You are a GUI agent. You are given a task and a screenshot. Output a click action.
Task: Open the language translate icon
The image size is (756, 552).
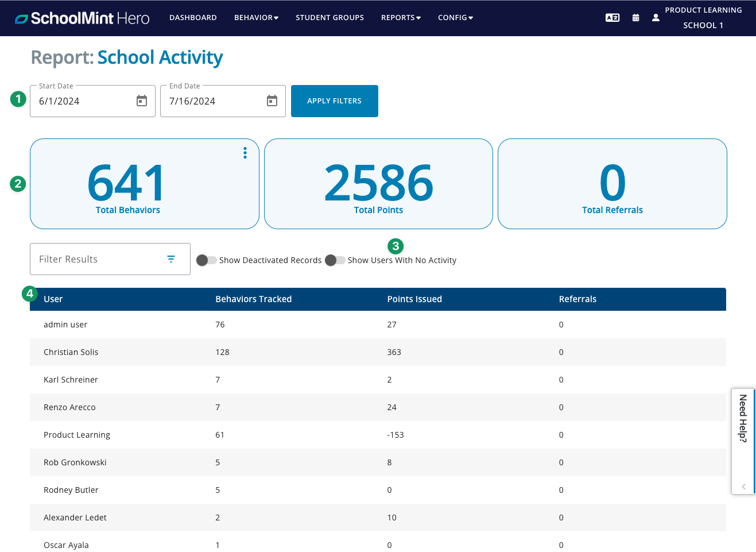click(612, 18)
